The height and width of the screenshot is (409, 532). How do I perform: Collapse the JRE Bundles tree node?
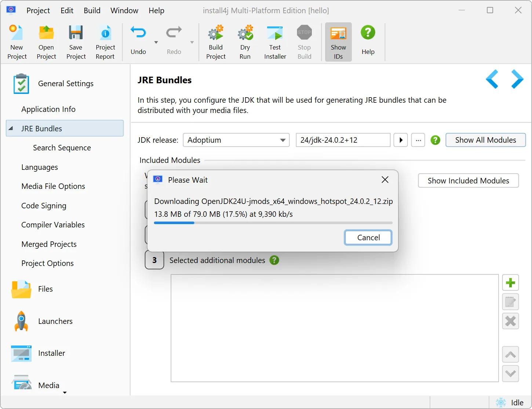click(x=11, y=128)
